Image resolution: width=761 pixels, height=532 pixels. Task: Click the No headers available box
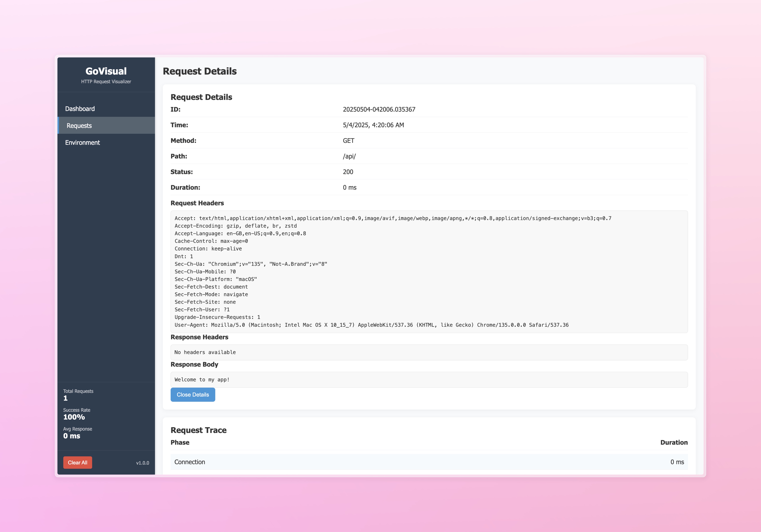pyautogui.click(x=429, y=352)
